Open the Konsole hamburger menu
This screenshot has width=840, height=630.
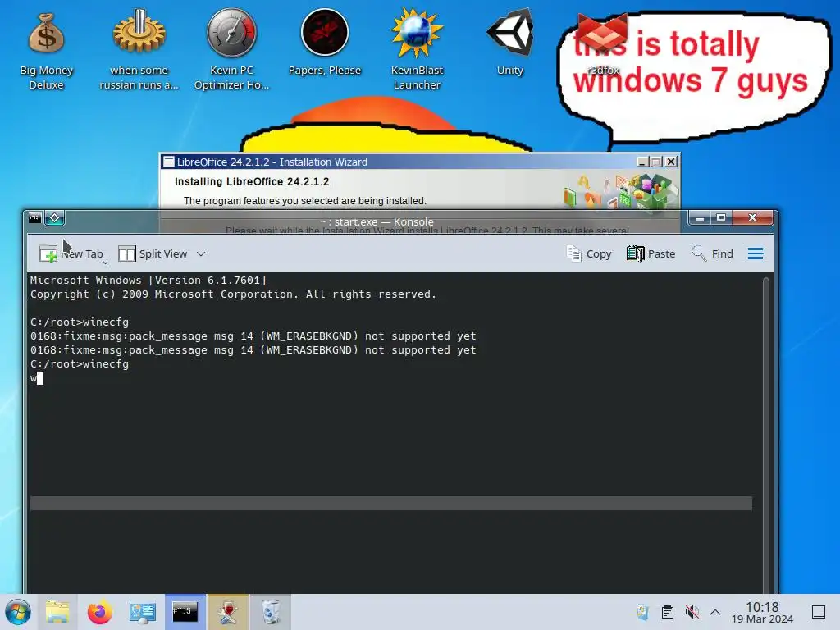756,253
